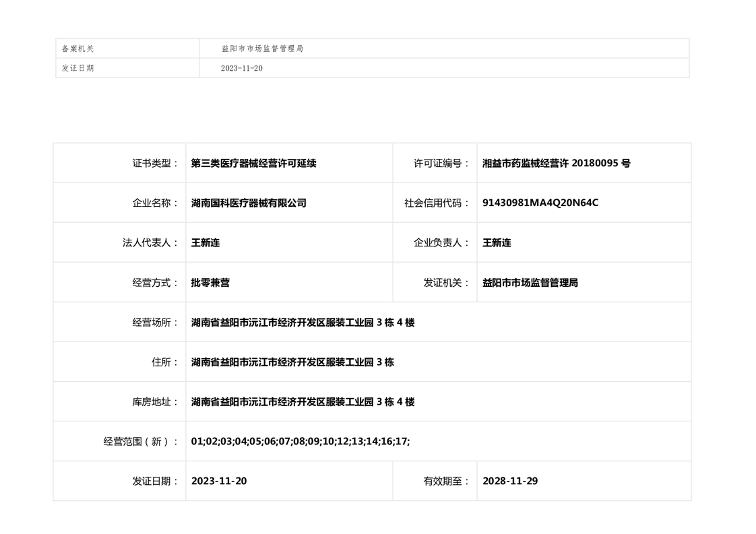
Task: Select the 批零兼营 business mode value
Action: point(210,283)
